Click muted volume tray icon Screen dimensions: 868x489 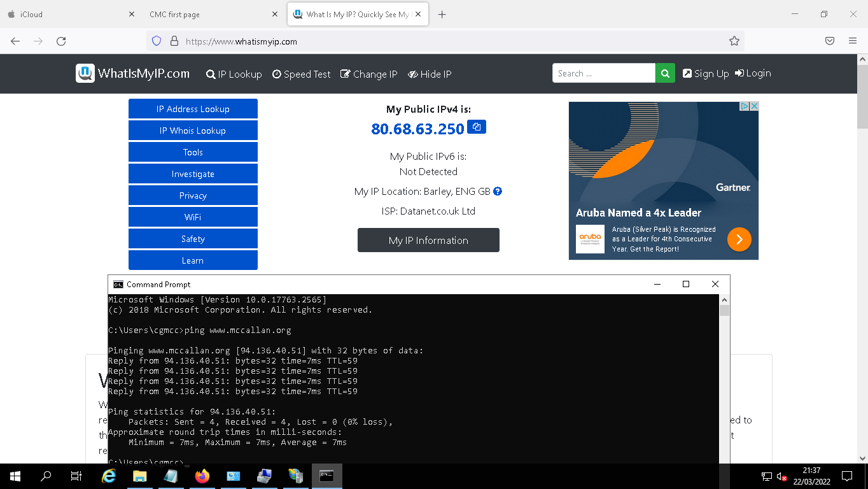pos(782,476)
